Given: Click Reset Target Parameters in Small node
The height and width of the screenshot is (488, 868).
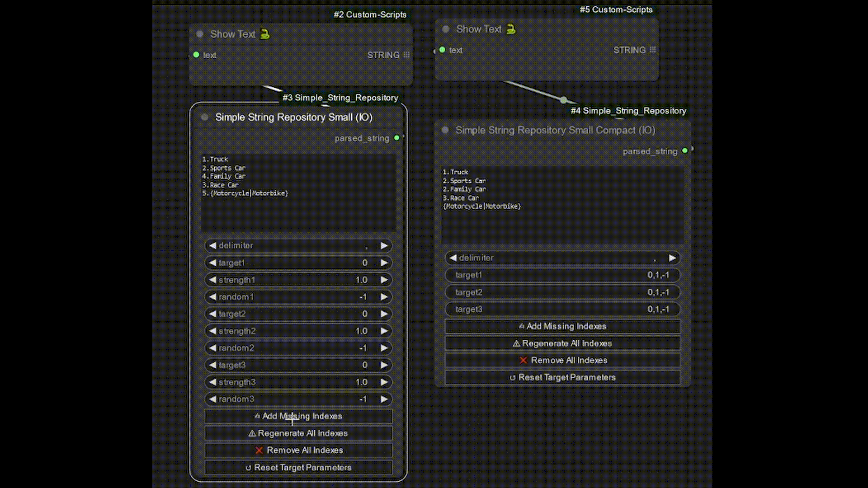Looking at the screenshot, I should (298, 468).
